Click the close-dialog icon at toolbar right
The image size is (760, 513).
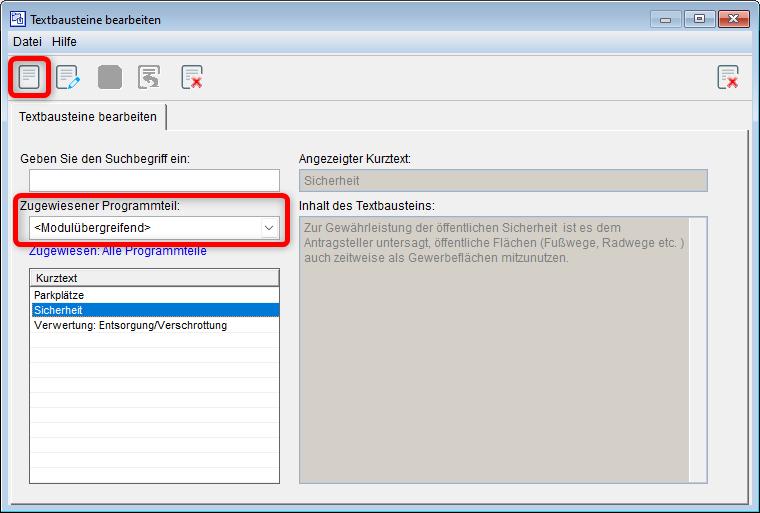pos(728,77)
